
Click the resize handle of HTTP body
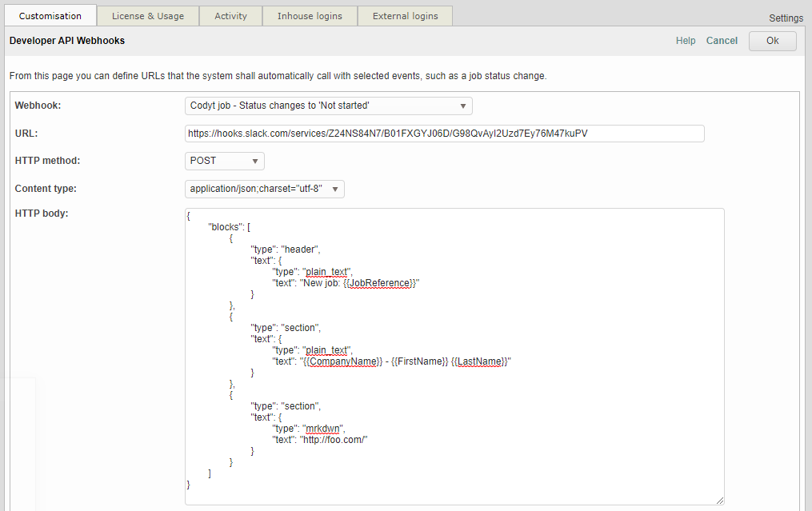pyautogui.click(x=719, y=500)
